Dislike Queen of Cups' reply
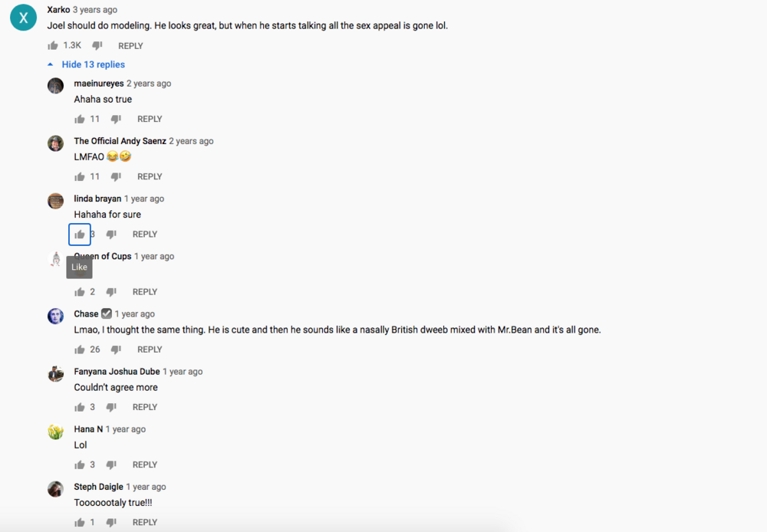This screenshot has height=532, width=767. [111, 292]
